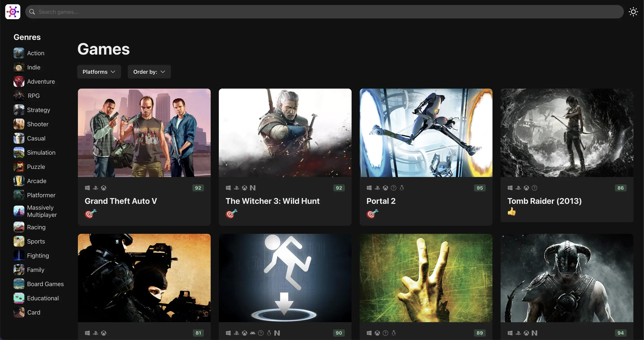This screenshot has height=340, width=644.
Task: Click the Skyrim helmet cover image
Action: [567, 278]
